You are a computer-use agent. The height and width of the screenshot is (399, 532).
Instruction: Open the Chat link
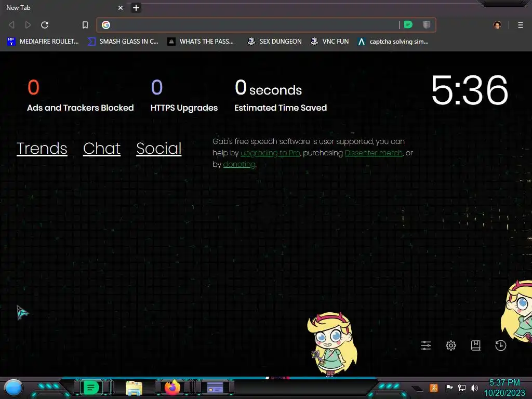coord(102,148)
